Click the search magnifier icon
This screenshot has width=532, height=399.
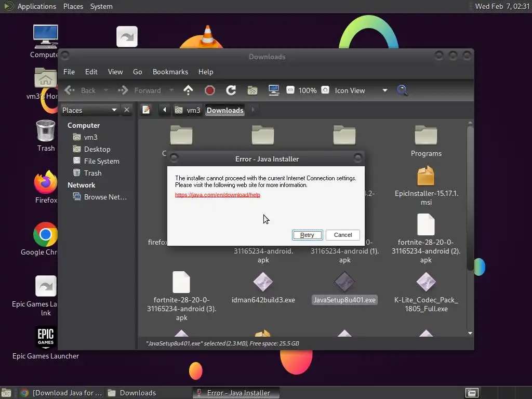click(x=402, y=90)
